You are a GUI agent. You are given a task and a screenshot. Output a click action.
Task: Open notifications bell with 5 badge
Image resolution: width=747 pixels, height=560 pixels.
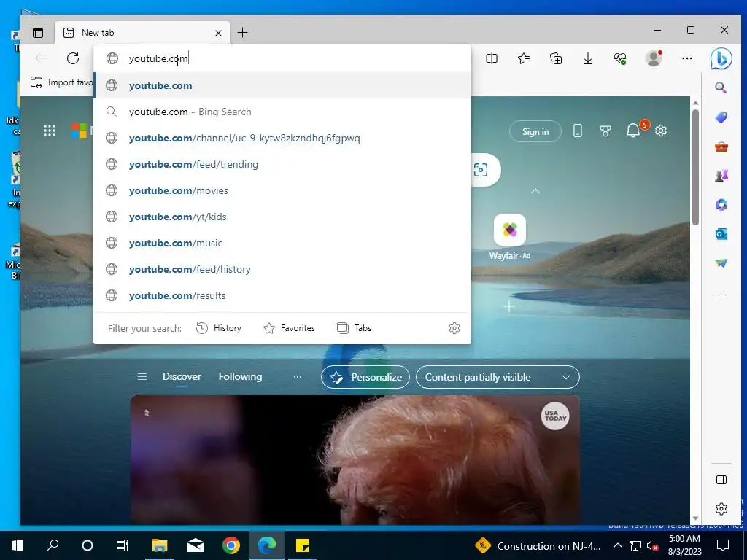tap(634, 130)
